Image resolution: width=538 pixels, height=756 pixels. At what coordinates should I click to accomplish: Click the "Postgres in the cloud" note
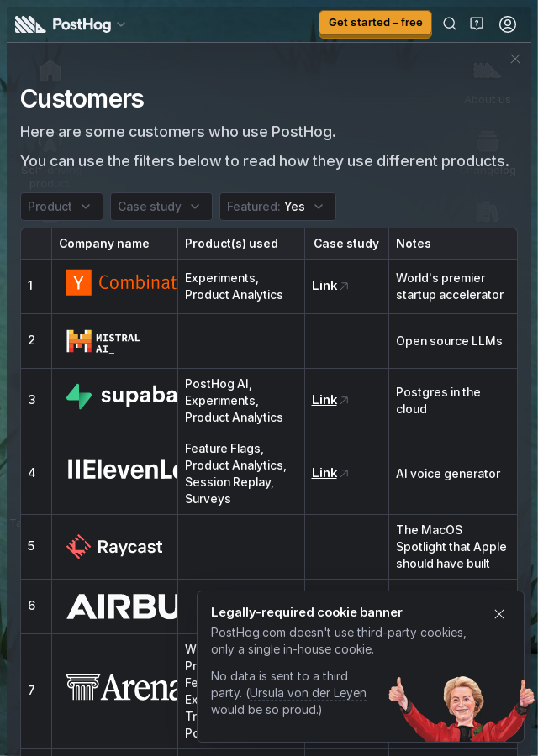click(x=438, y=401)
